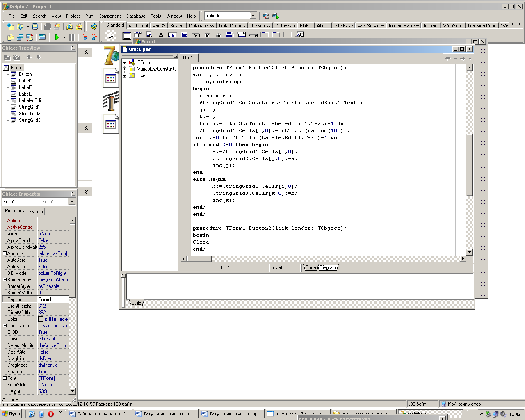525x420 pixels.
Task: Switch to Additional palette tab
Action: [x=138, y=25]
